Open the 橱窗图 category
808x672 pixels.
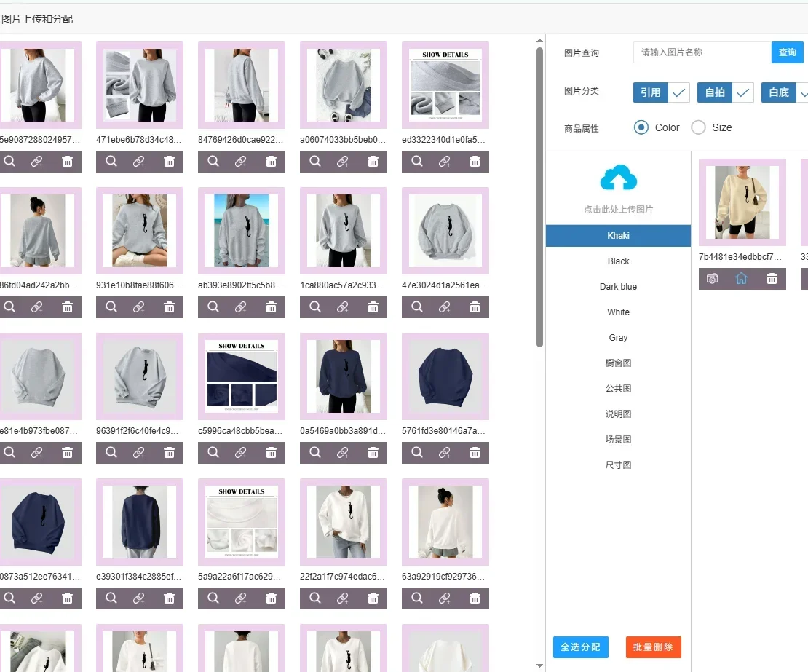(618, 363)
